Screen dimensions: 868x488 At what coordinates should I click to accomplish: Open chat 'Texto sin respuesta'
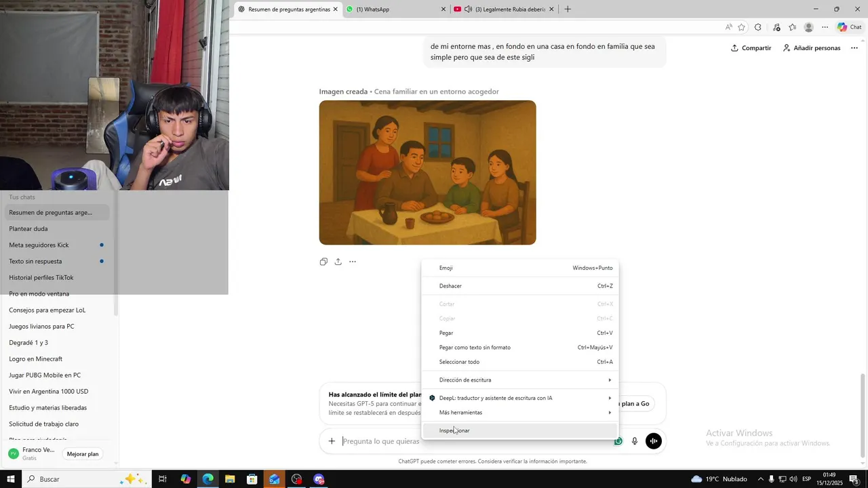pos(57,262)
